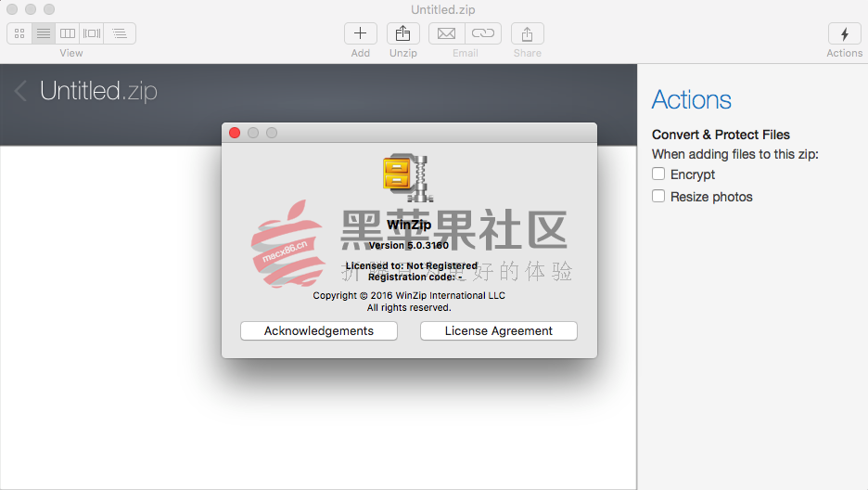Screen dimensions: 868x490
Task: Click the Add files toolbar icon
Action: (x=361, y=33)
